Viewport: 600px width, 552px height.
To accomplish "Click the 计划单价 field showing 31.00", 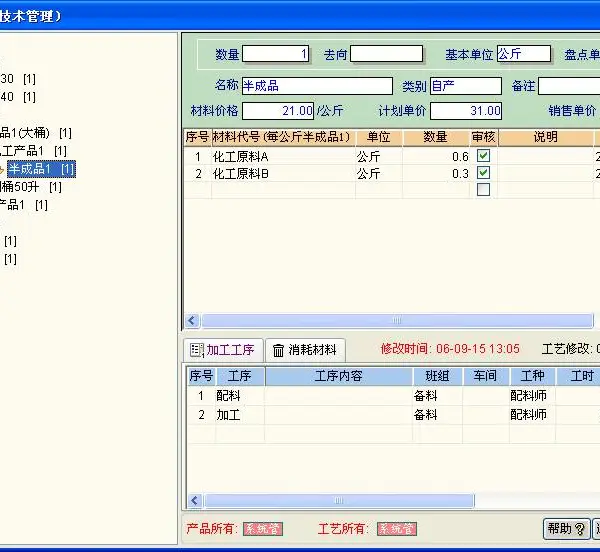I will click(466, 111).
